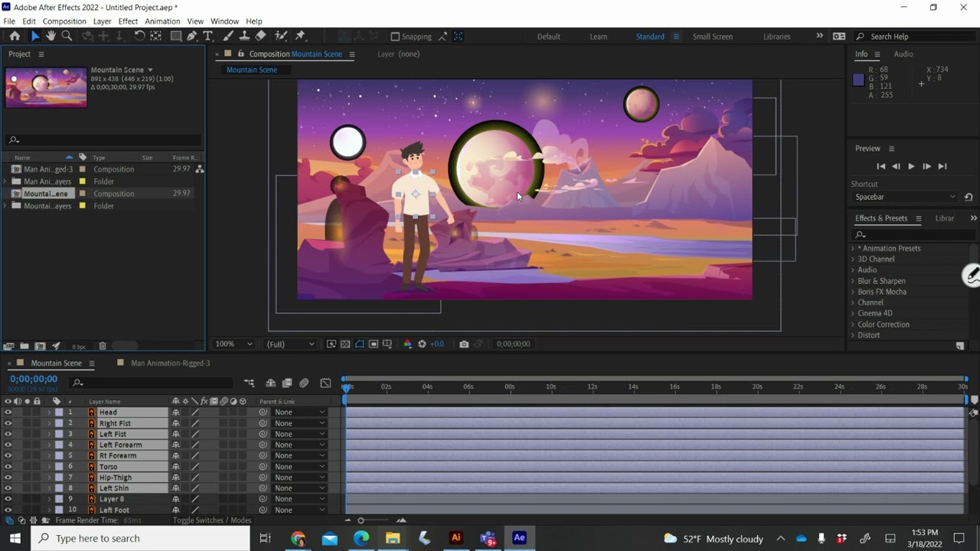Open the Composition Mini-Flowchart icon
980x551 pixels.
click(250, 383)
